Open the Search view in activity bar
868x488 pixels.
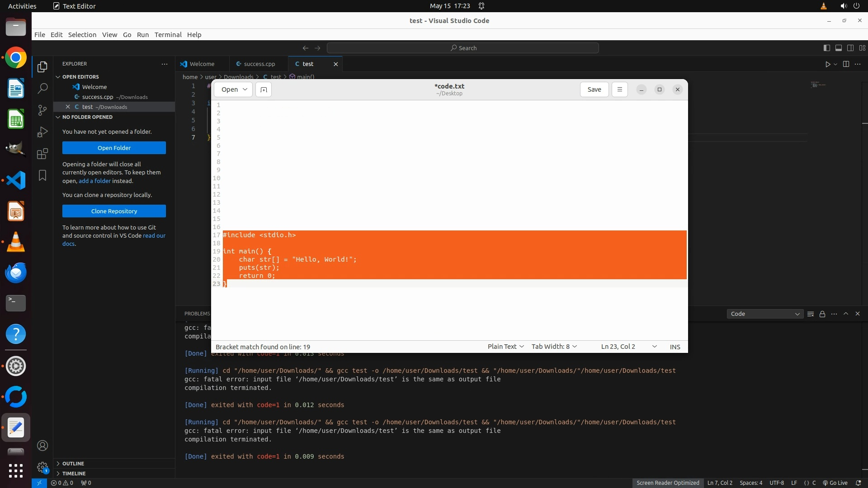(42, 89)
